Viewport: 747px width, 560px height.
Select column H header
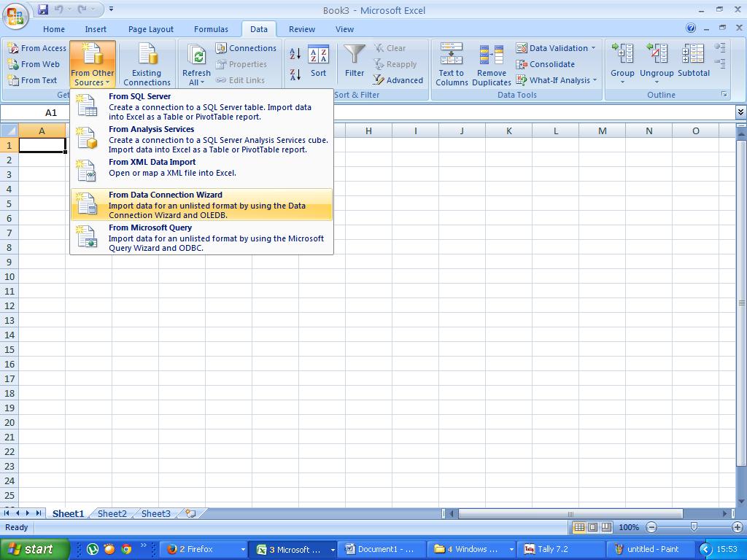368,131
